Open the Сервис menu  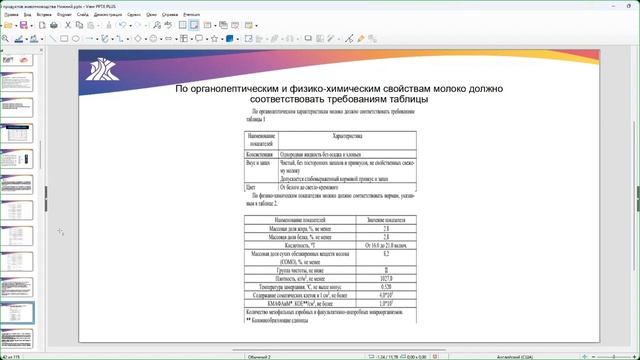point(134,14)
